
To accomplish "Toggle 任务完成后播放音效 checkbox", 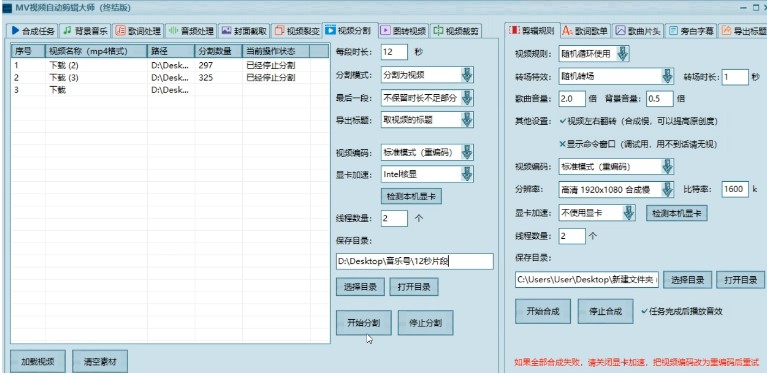I will pos(644,311).
